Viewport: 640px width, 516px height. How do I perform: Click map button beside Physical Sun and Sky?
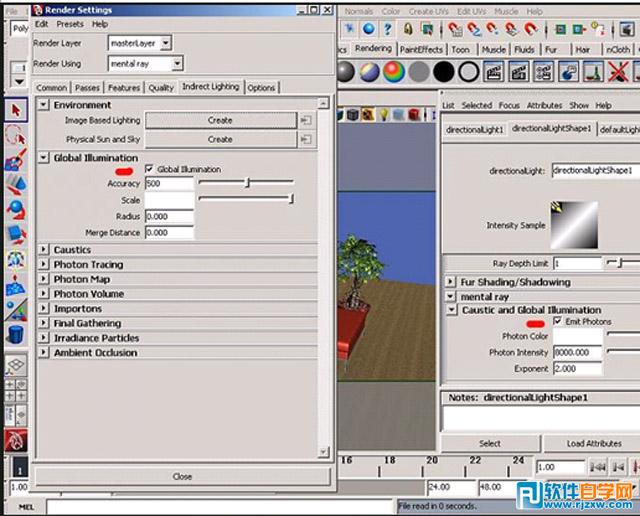coord(306,139)
